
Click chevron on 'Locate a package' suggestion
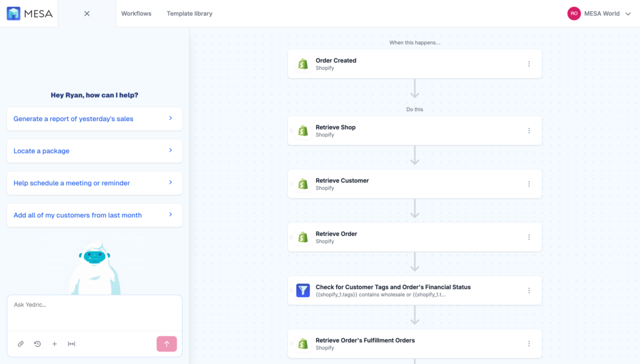coord(171,150)
